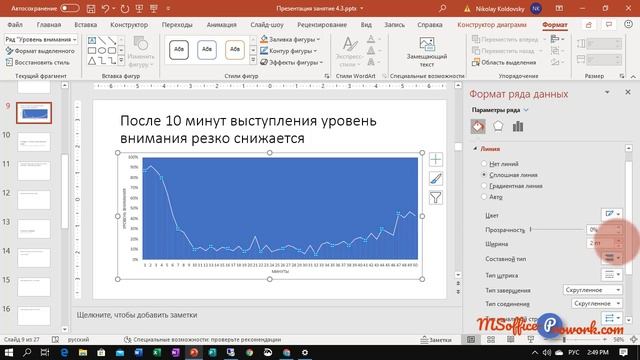The height and width of the screenshot is (360, 640).
Task: Open the Файл menu
Action: point(15,24)
